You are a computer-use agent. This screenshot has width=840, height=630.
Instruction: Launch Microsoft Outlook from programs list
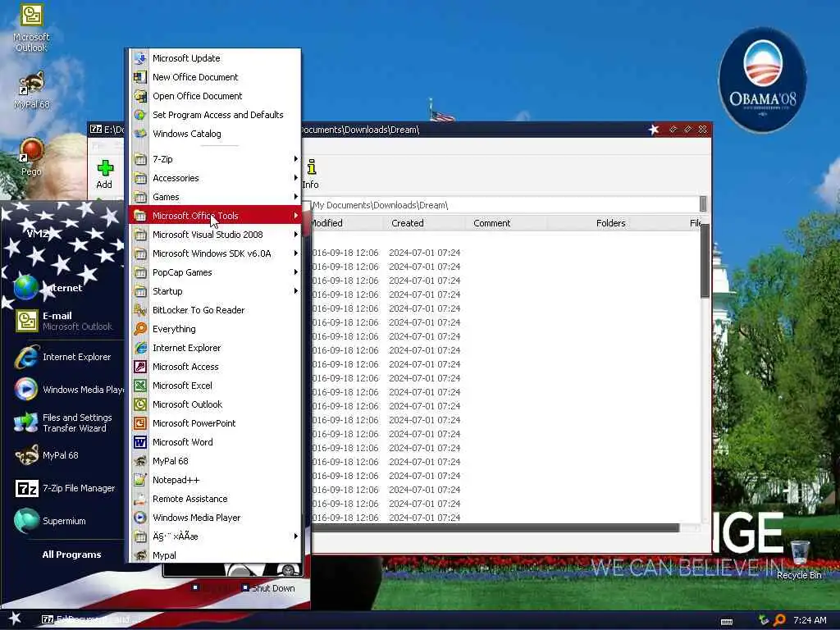pyautogui.click(x=214, y=404)
